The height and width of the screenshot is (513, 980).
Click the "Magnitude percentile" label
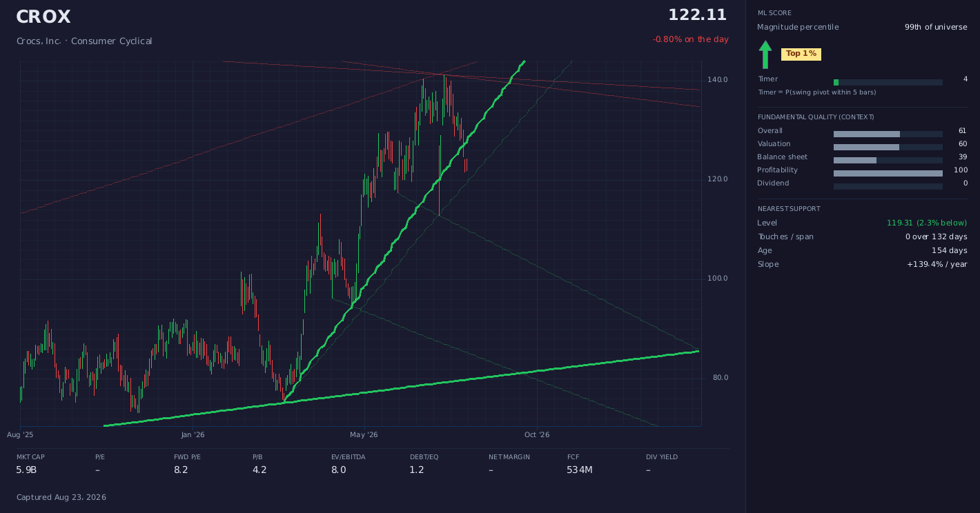point(798,28)
